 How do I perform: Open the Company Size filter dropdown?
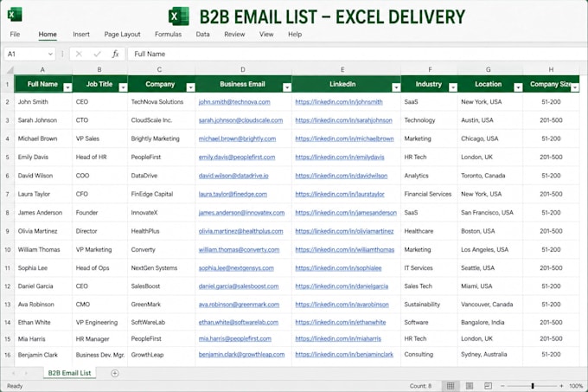(x=575, y=87)
